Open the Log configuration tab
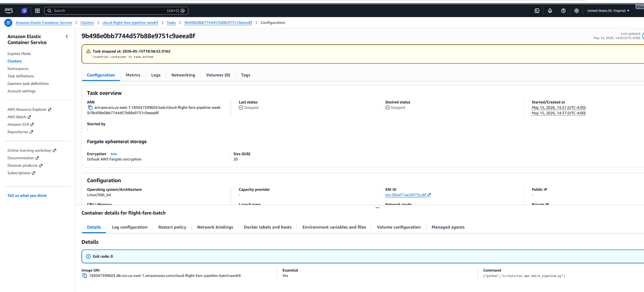Viewport: 644px width, 292px height. point(130,227)
